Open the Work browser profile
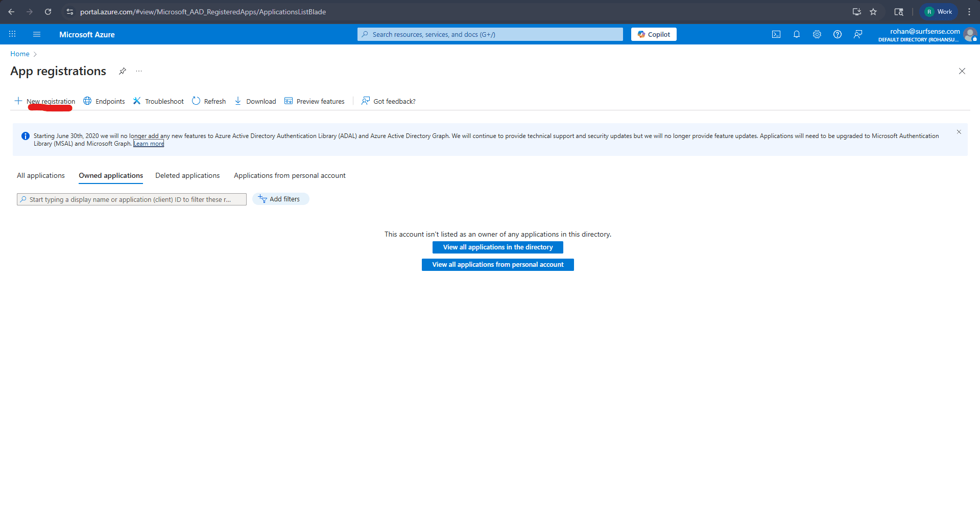This screenshot has height=506, width=980. point(938,11)
